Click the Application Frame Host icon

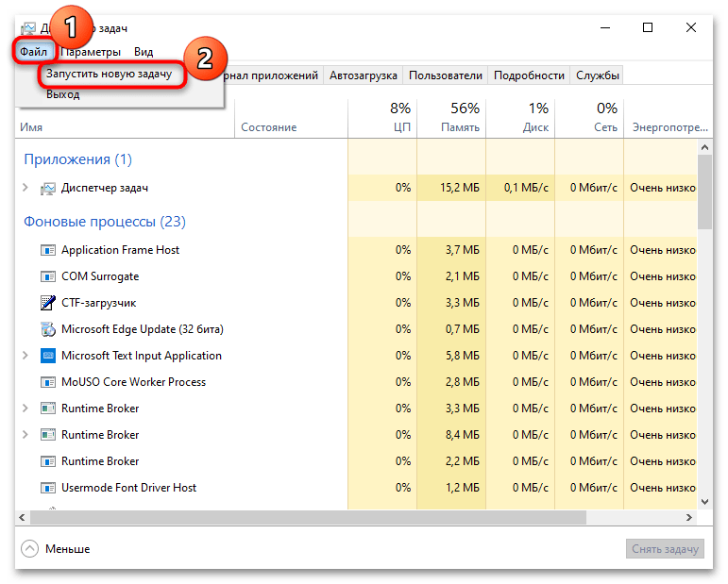click(48, 250)
